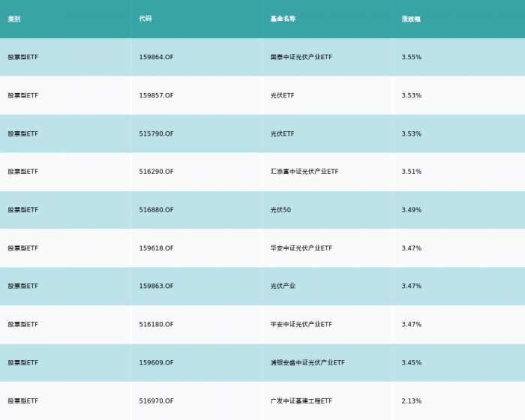
Task: Click the 光伏50 fund name
Action: pos(280,210)
